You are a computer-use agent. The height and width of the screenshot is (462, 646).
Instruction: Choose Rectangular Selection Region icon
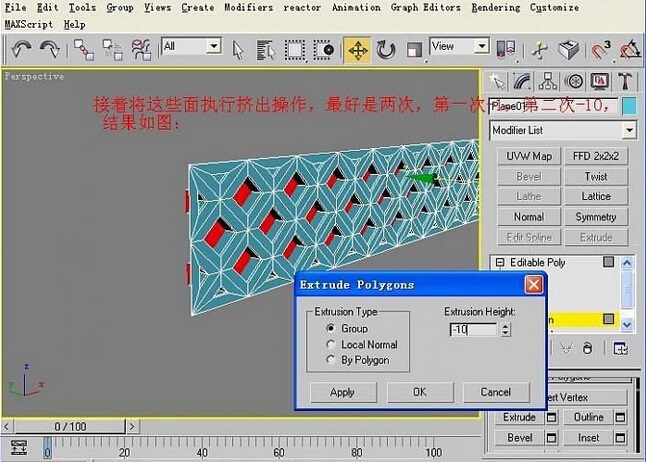(x=295, y=50)
